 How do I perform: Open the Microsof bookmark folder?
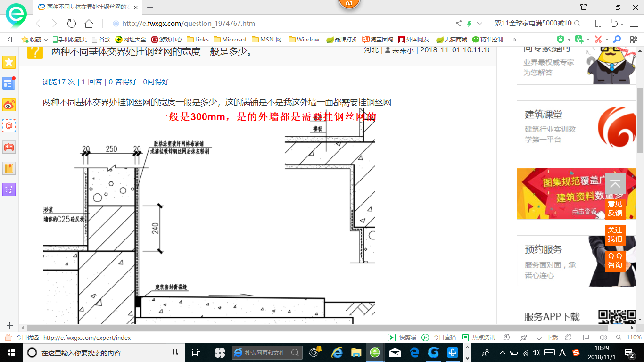[x=230, y=40]
